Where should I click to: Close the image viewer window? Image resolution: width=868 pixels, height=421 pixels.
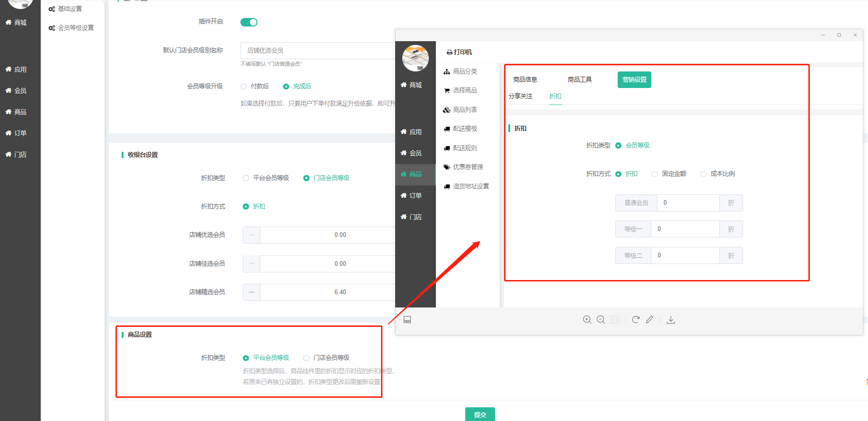pyautogui.click(x=855, y=35)
